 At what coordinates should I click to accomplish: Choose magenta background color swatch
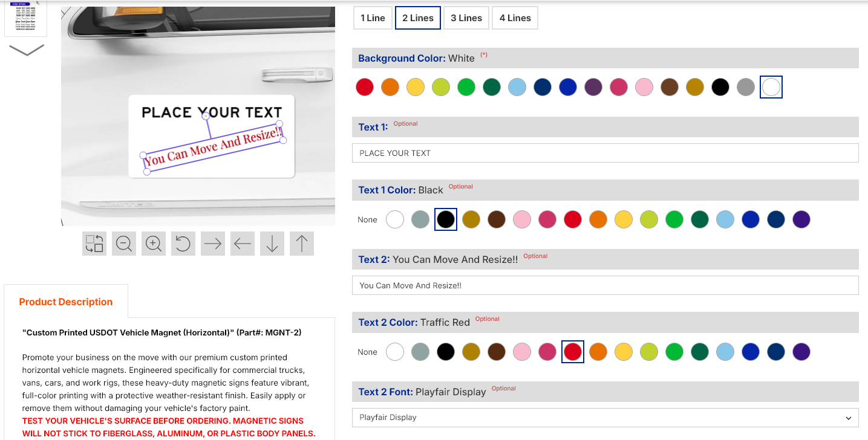click(619, 87)
